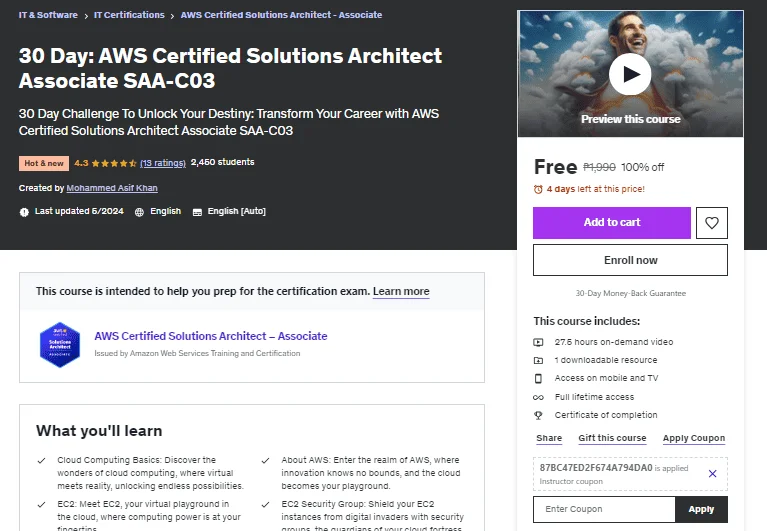This screenshot has width=767, height=531.
Task: Go to IT & Software breadcrumb
Action: (48, 15)
